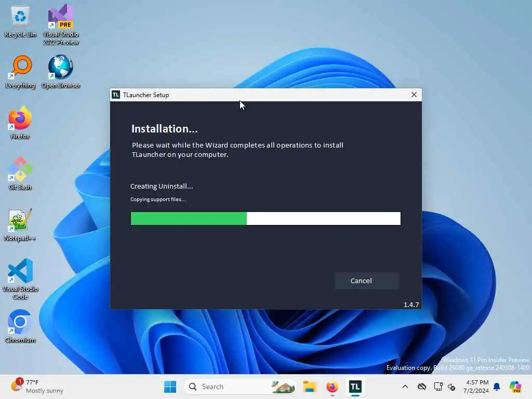
Task: Select the Everything search shortcut
Action: 20,72
